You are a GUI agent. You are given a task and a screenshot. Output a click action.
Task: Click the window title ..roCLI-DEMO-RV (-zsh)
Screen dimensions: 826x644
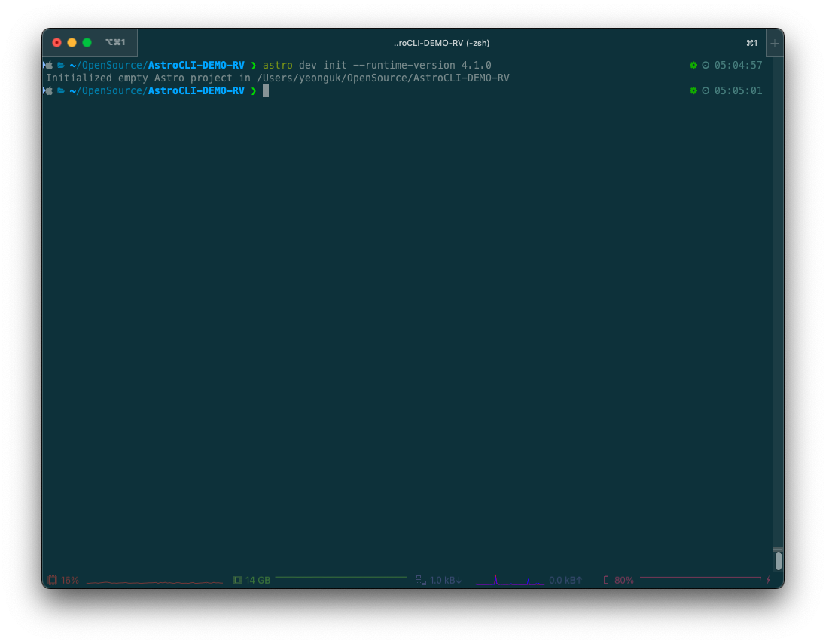point(441,43)
